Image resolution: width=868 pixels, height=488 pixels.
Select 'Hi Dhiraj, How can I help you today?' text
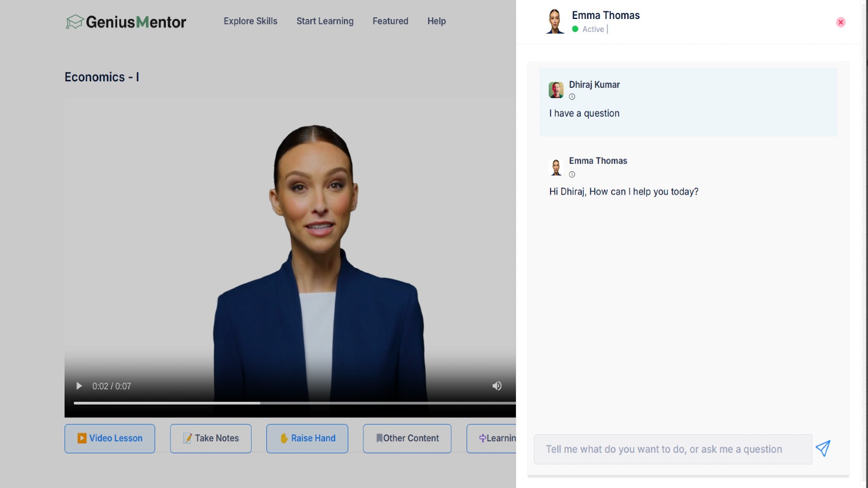(624, 192)
